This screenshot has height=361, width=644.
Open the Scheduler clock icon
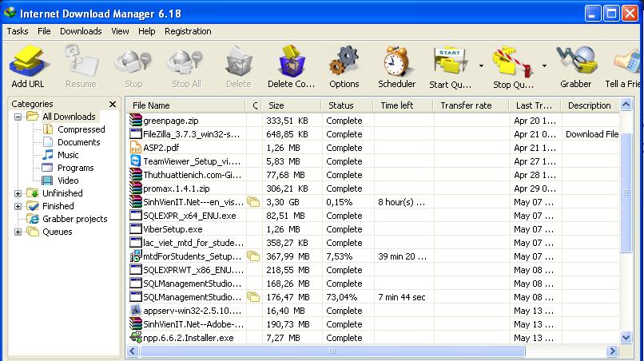(x=397, y=61)
